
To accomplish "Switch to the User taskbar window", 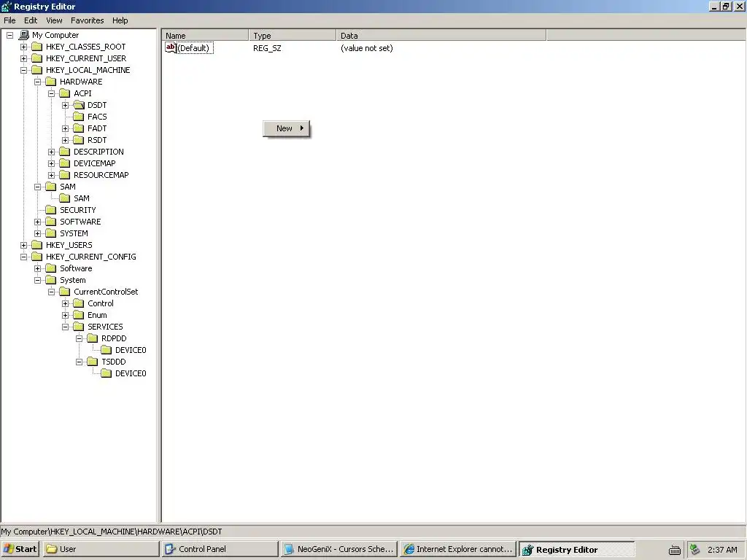I will (101, 549).
